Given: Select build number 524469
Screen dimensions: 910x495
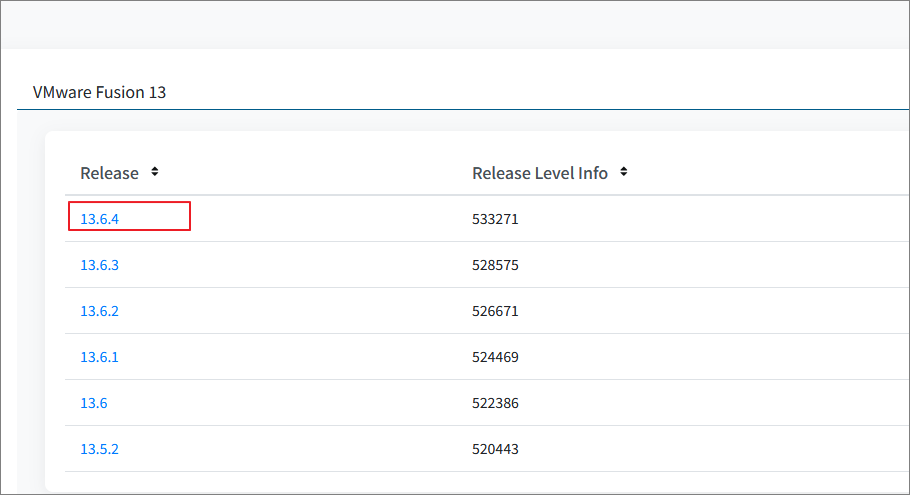Looking at the screenshot, I should [495, 357].
